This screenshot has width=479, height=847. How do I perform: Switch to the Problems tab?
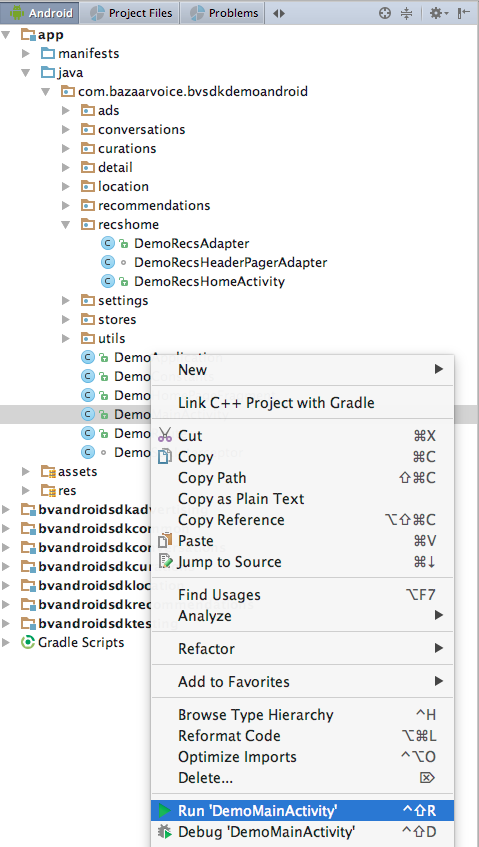[x=224, y=13]
